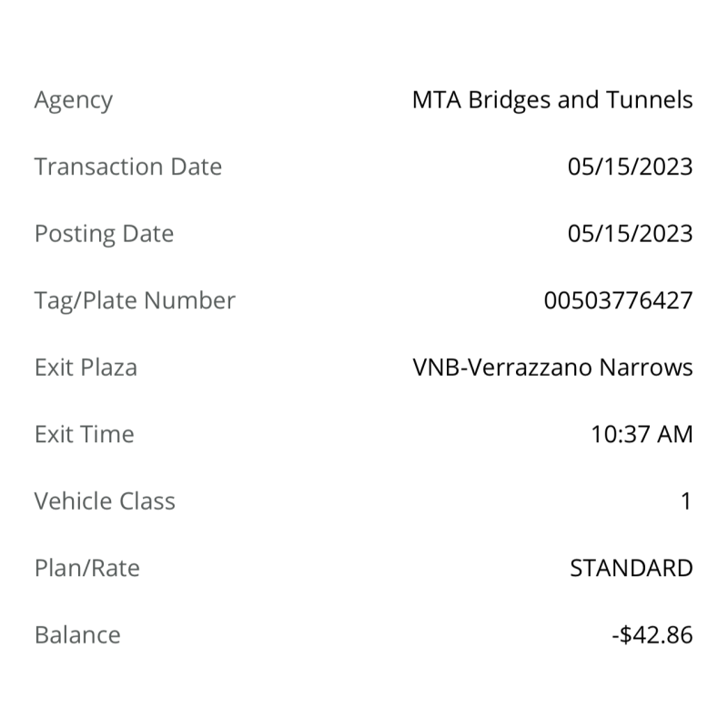Click the Tag/Plate Number label
728x728 pixels.
point(135,300)
